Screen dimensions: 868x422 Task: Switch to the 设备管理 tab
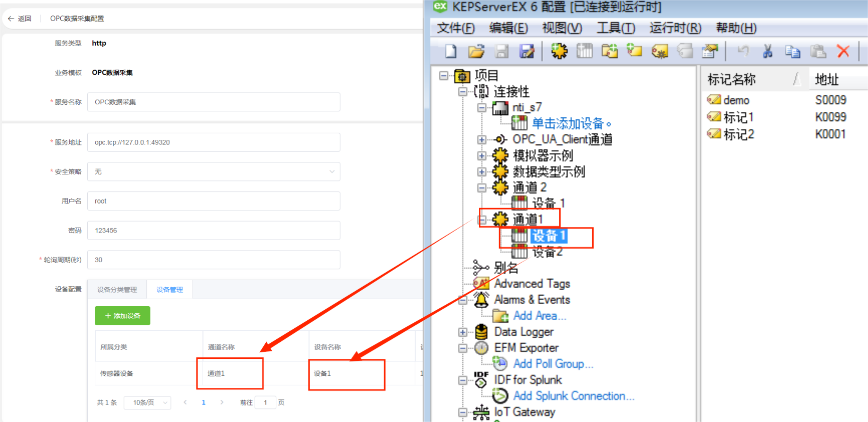(x=169, y=290)
